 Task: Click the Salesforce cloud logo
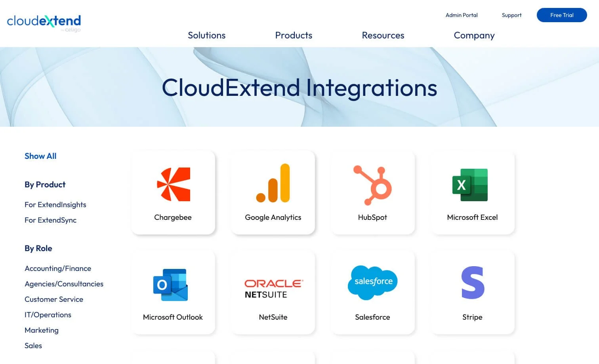coord(372,282)
